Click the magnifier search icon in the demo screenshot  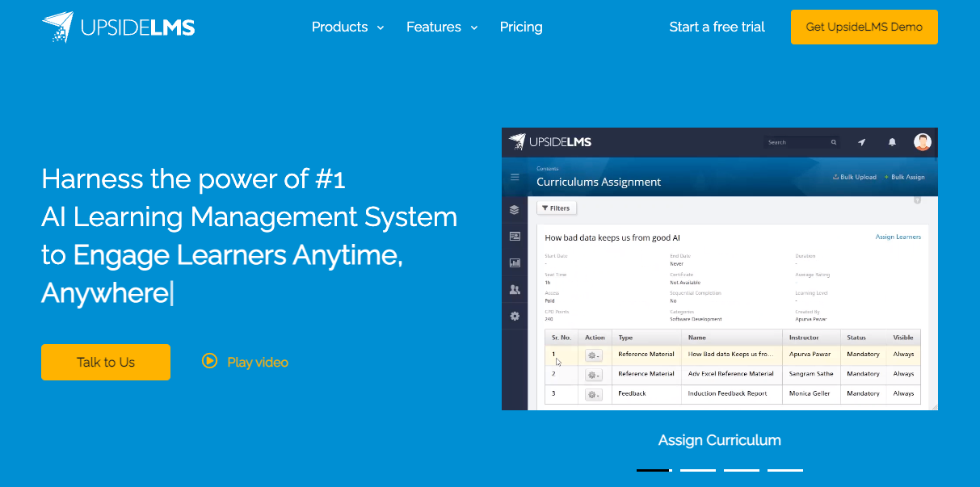pyautogui.click(x=834, y=142)
